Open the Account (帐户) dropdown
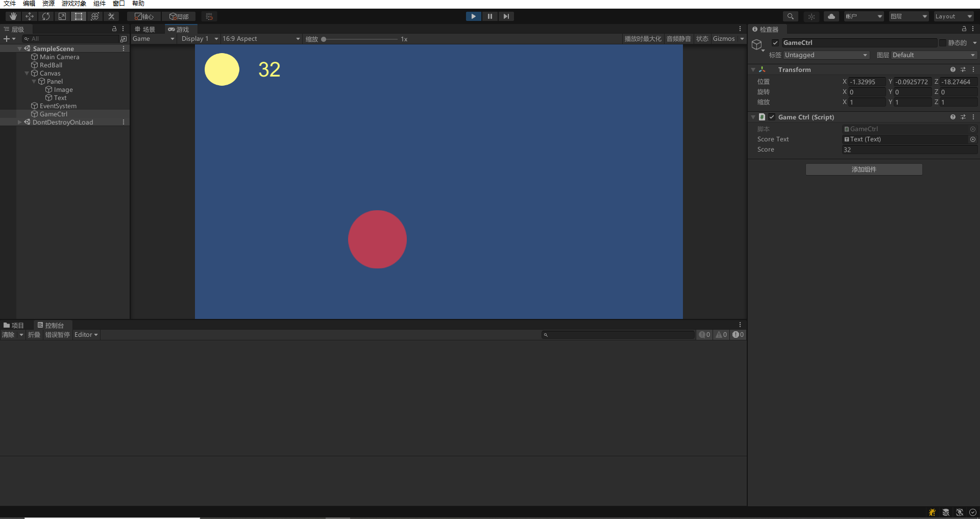Screen dimensions: 980x519 864,16
